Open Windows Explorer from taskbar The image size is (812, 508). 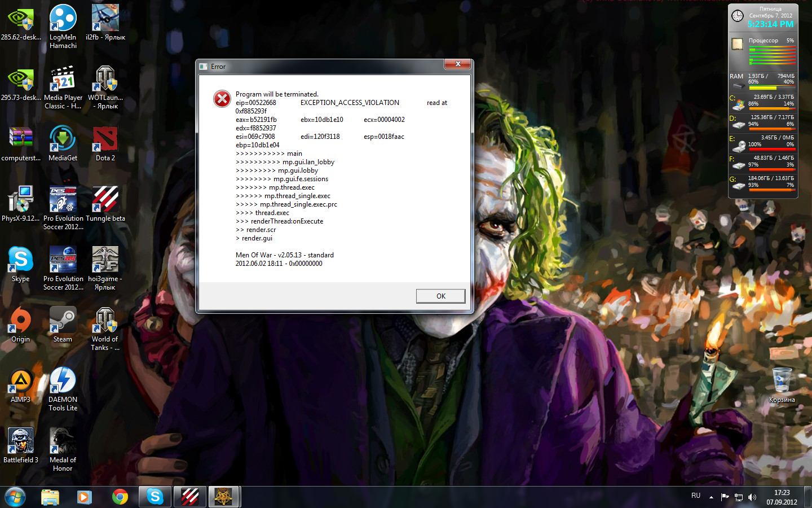click(x=50, y=497)
